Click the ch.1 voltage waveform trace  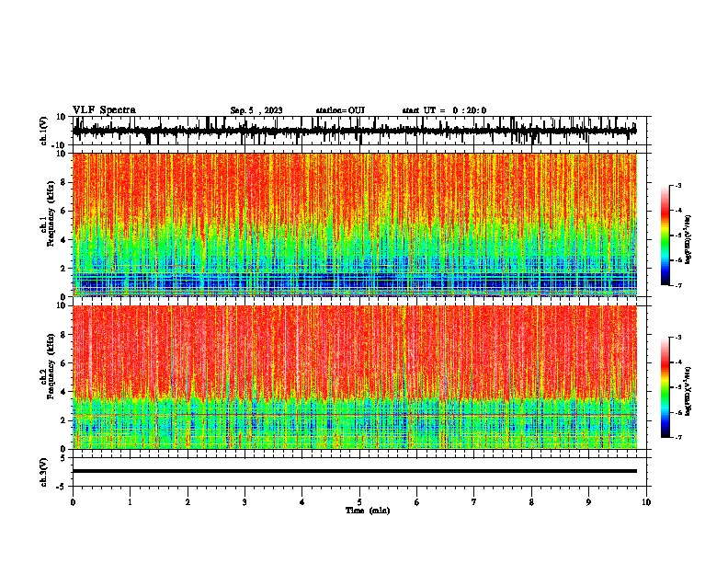[x=354, y=131]
